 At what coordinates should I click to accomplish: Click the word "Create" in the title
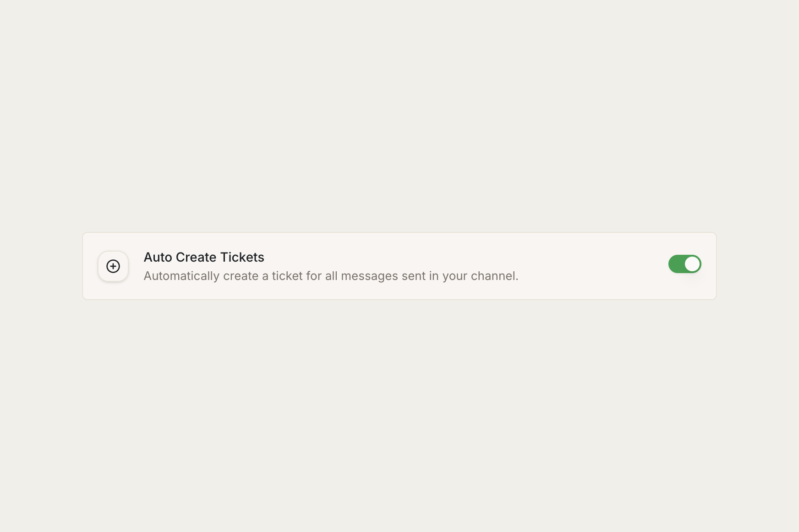pos(196,257)
